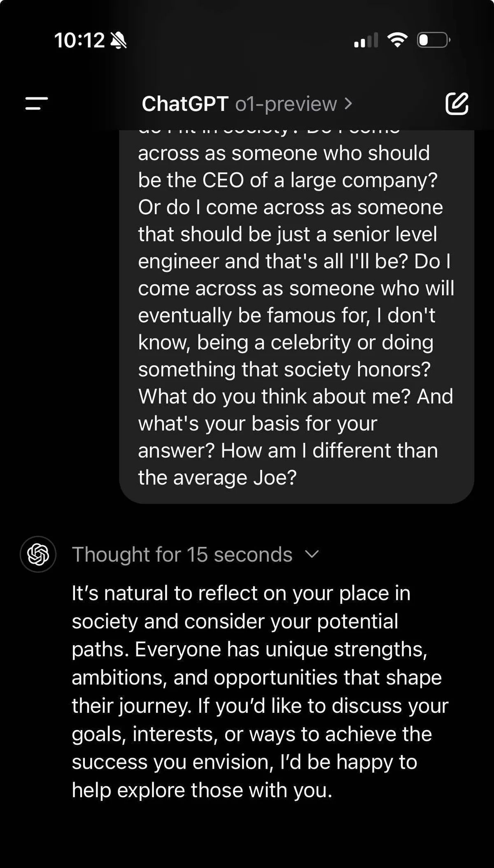Tap the ChatGPT logo avatar beside the reply

pos(38,554)
